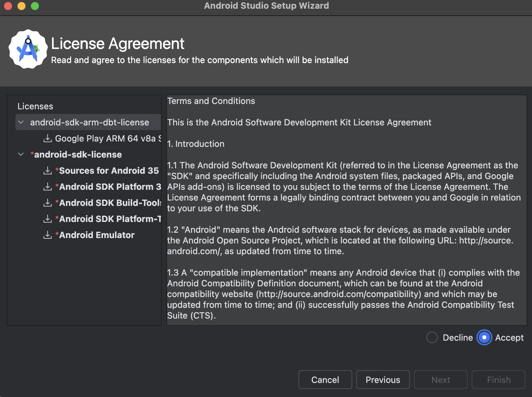The width and height of the screenshot is (532, 397).
Task: Click the 'License Agreement' page title
Action: tap(117, 44)
